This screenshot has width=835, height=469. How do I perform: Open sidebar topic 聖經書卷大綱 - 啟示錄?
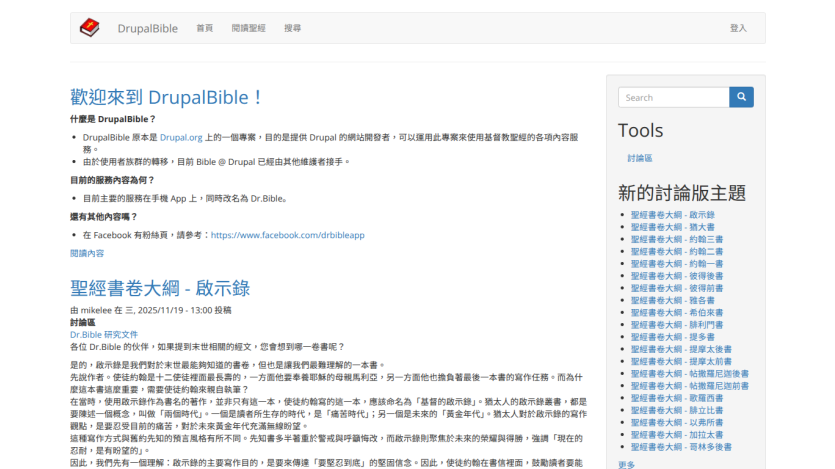coord(673,215)
